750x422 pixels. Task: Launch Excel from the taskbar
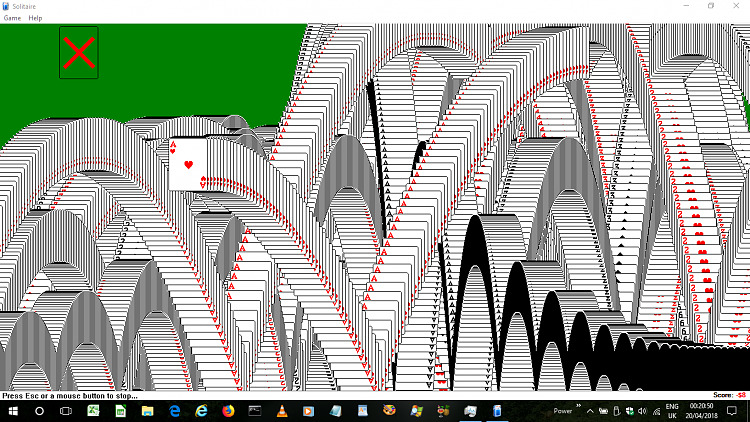coord(93,411)
